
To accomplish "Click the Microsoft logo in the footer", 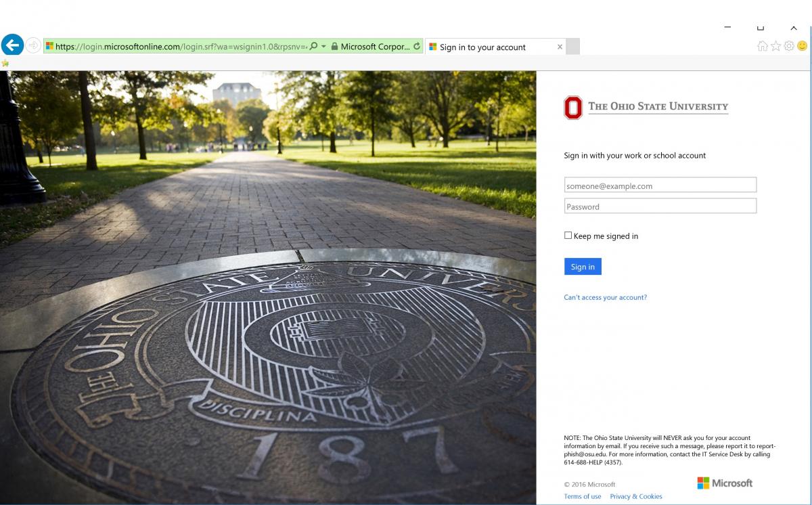I will (725, 483).
